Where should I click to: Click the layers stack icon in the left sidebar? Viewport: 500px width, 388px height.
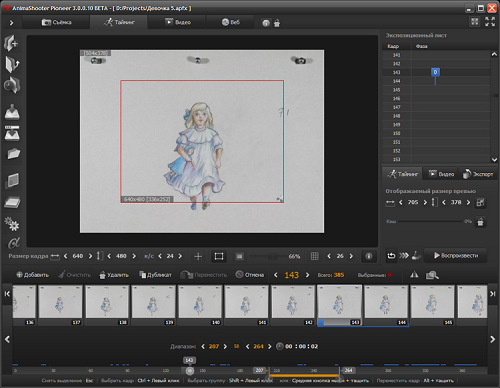pos(12,202)
